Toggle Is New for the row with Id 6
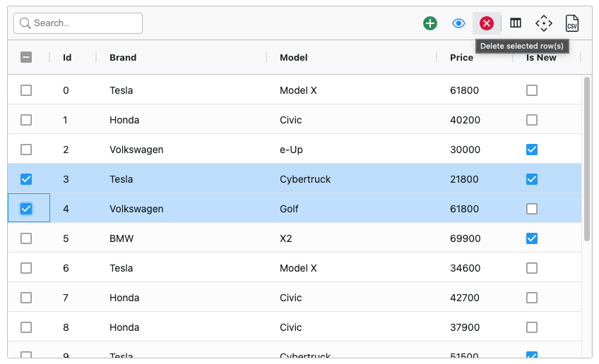The image size is (599, 364). (532, 268)
